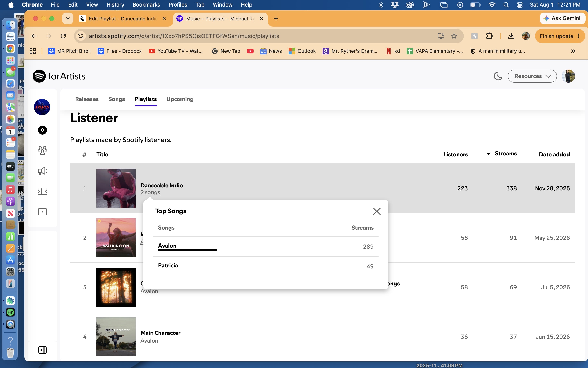Switch to the Upcoming tab

(x=180, y=99)
